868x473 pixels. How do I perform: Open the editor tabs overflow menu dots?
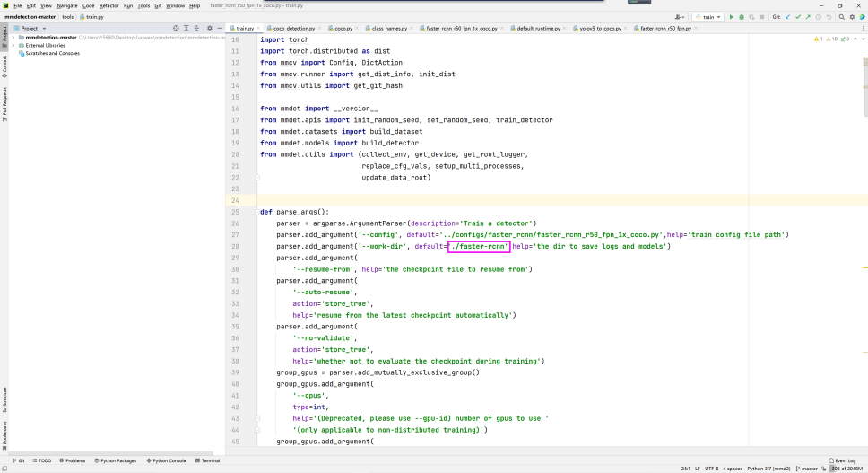click(863, 28)
